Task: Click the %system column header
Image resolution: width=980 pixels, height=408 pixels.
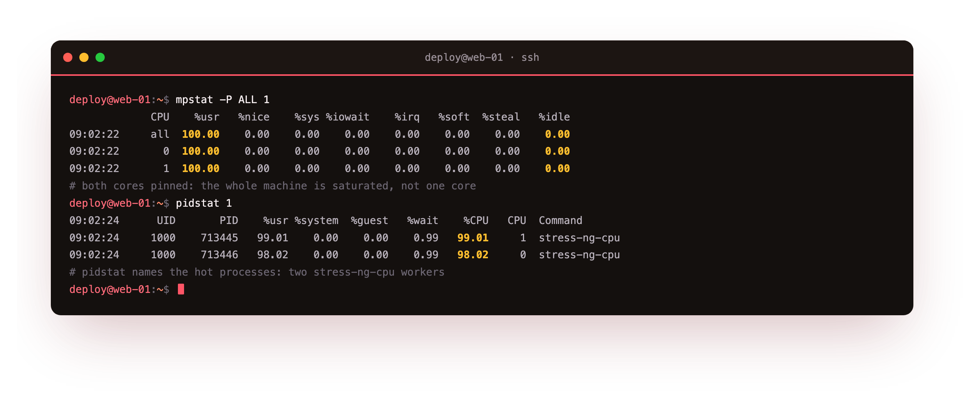Action: 317,221
